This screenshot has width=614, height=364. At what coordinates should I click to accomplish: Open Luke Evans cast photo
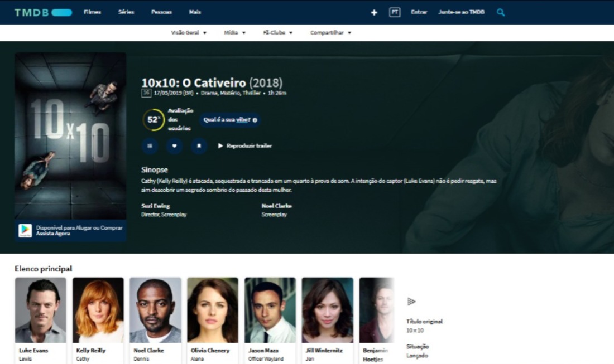coord(40,310)
